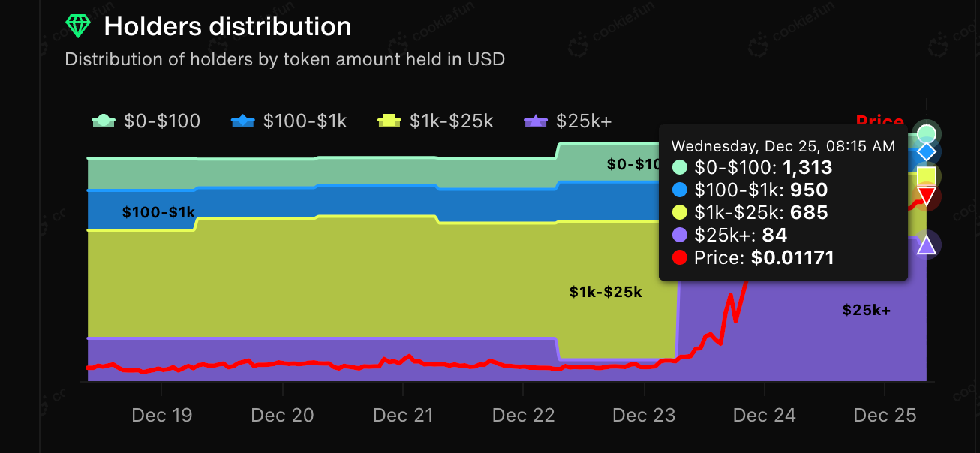This screenshot has width=980, height=453.
Task: Toggle the $25k+ series in the legend
Action: [x=567, y=121]
